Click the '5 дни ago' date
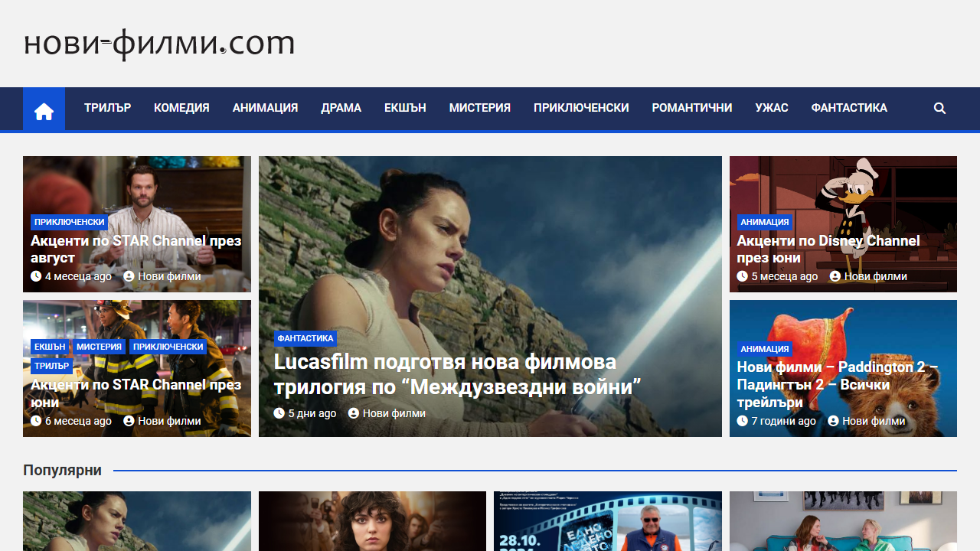Image resolution: width=980 pixels, height=551 pixels. (312, 413)
